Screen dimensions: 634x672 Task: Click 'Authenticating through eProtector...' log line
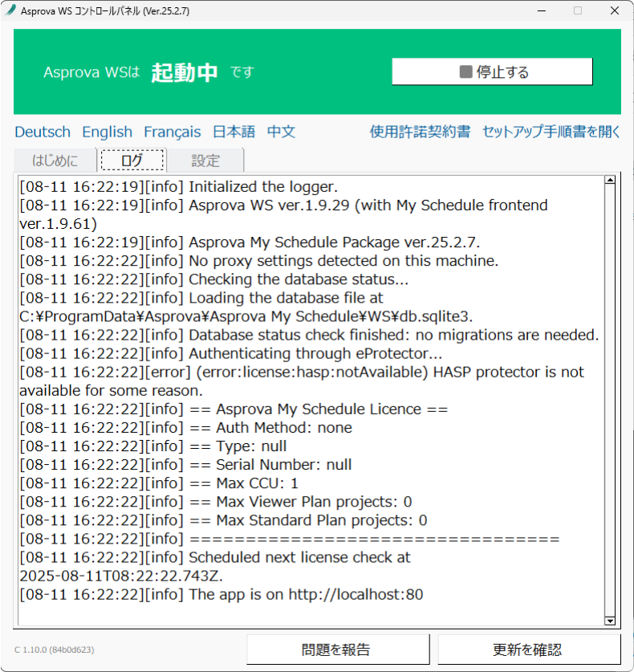coord(231,353)
